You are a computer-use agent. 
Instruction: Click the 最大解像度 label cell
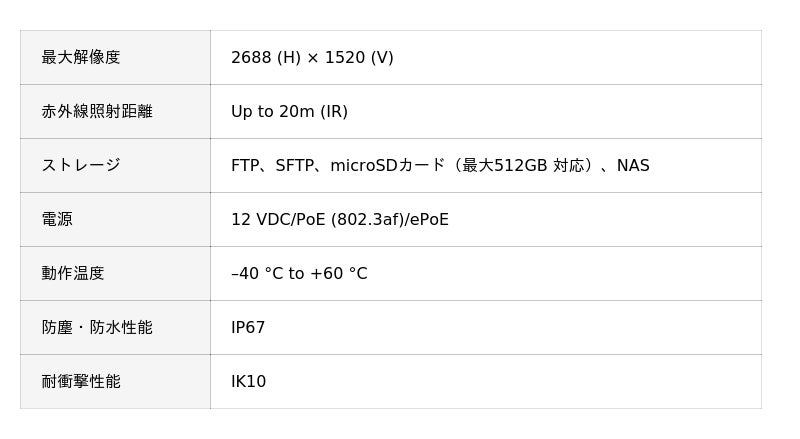tap(115, 57)
